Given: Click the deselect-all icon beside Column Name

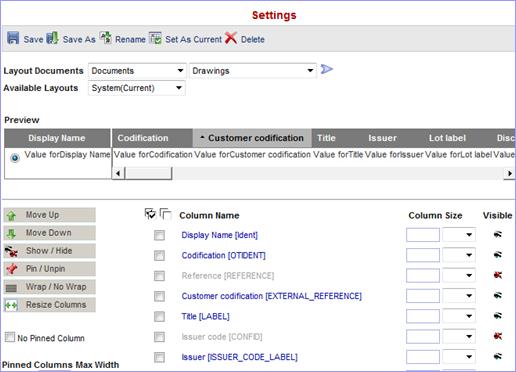Looking at the screenshot, I should 166,214.
